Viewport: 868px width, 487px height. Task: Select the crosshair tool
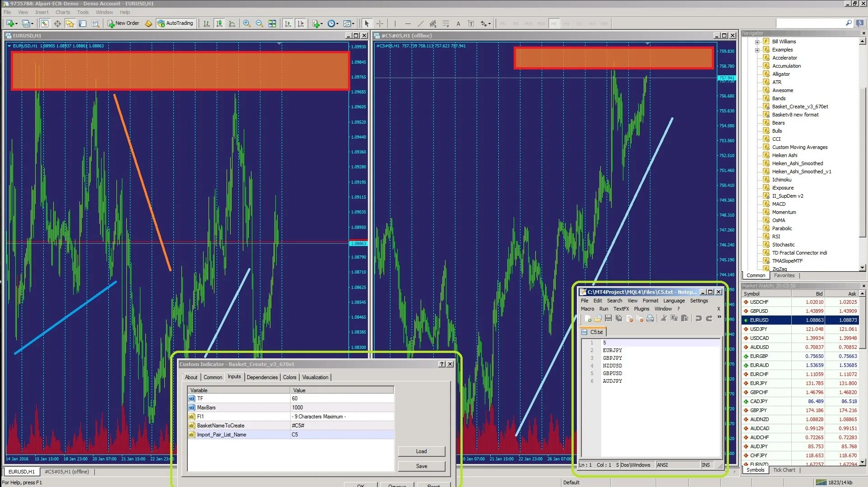[x=380, y=23]
